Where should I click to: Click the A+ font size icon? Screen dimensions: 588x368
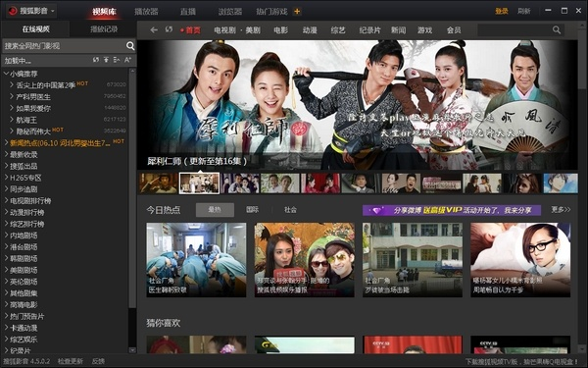pos(127,60)
